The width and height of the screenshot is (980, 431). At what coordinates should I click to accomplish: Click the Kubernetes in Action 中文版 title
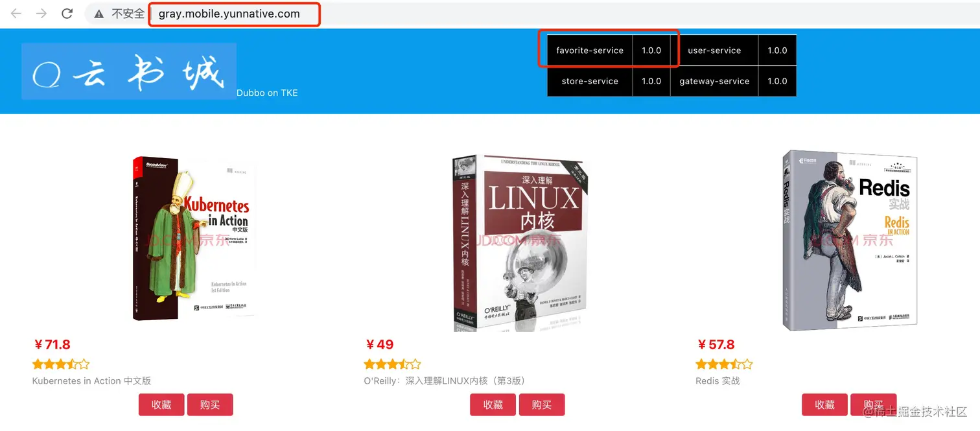pyautogui.click(x=91, y=380)
